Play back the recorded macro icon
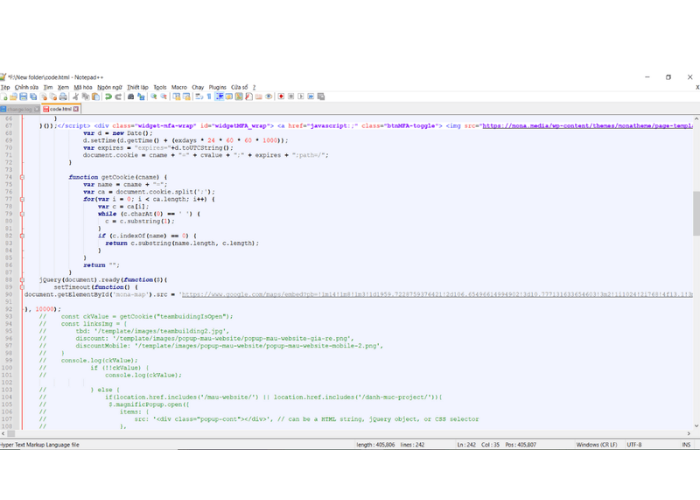 301,96
